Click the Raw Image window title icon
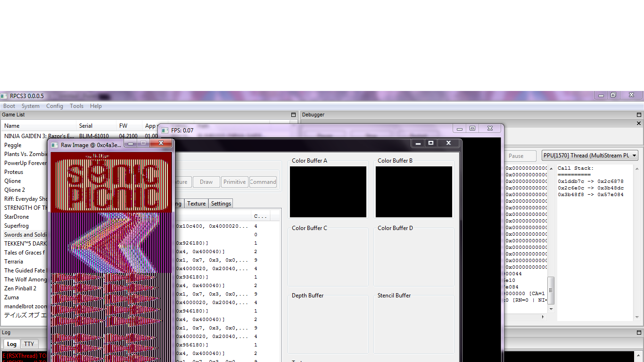Screen dimensions: 644x362 (54, 145)
